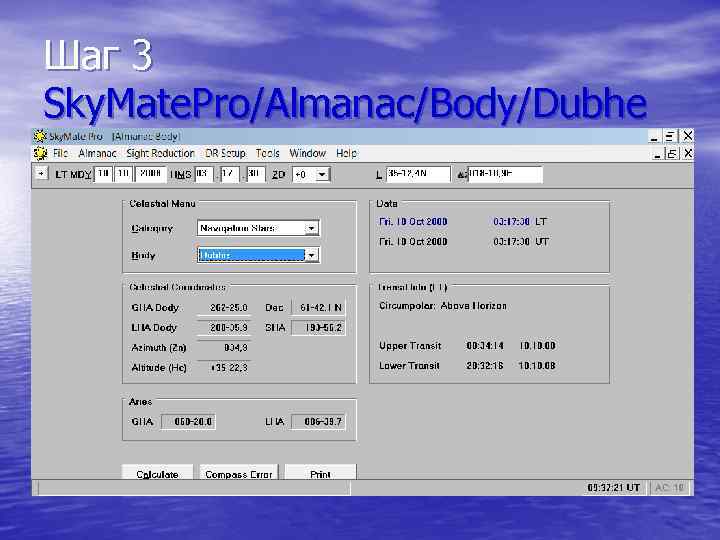Click the minutes field showing 17
720x540 pixels.
229,174
